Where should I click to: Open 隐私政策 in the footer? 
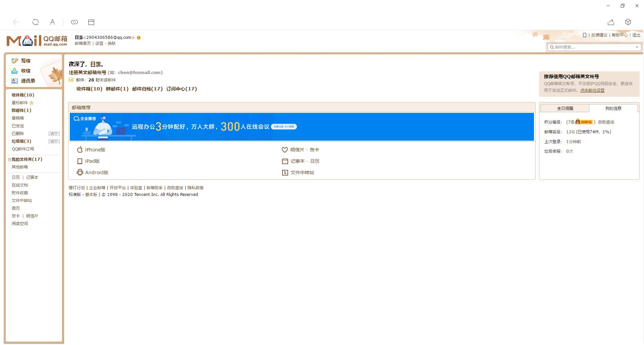pyautogui.click(x=196, y=188)
